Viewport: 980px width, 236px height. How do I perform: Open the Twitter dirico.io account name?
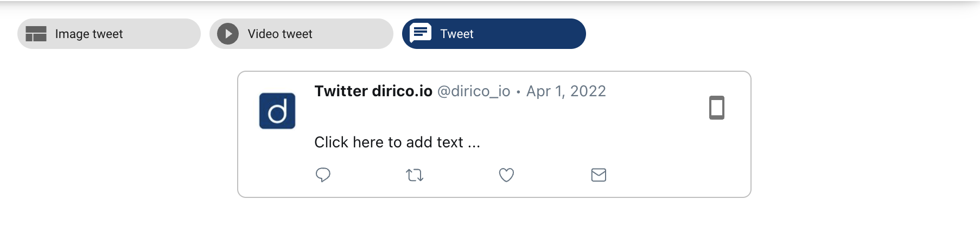click(x=373, y=91)
